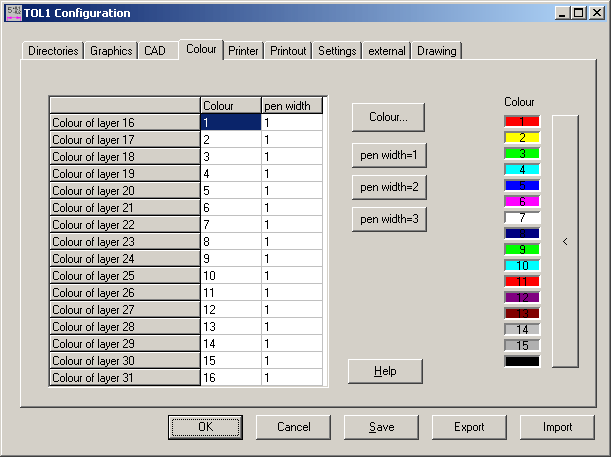
Task: Click the black colour swatch at bottom
Action: coord(521,361)
